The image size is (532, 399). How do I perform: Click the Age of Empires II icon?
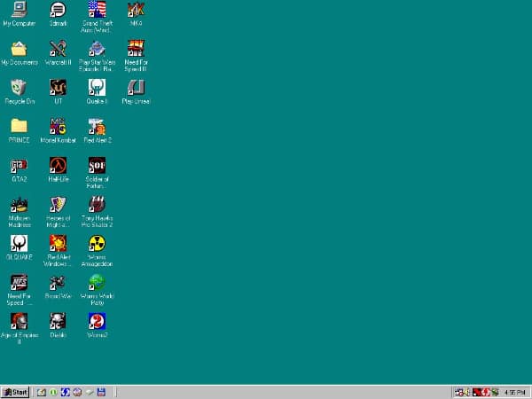pyautogui.click(x=19, y=321)
